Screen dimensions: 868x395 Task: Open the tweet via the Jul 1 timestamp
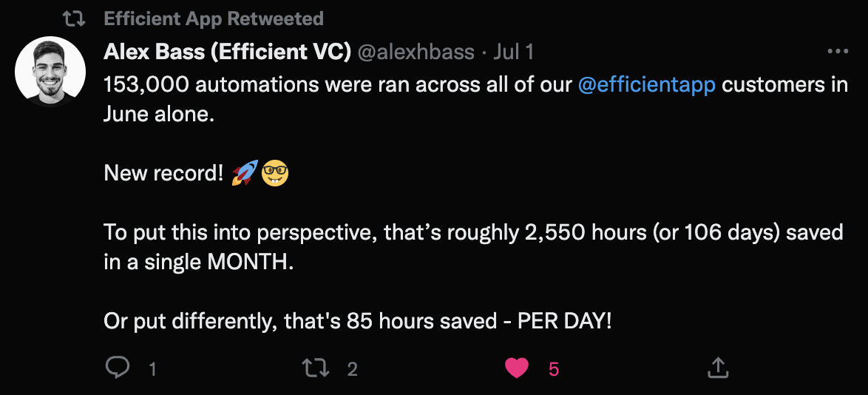[x=513, y=52]
